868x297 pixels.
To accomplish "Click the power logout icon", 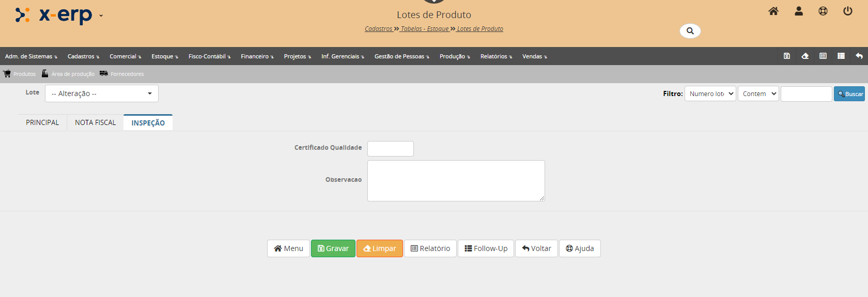I will click(x=847, y=11).
